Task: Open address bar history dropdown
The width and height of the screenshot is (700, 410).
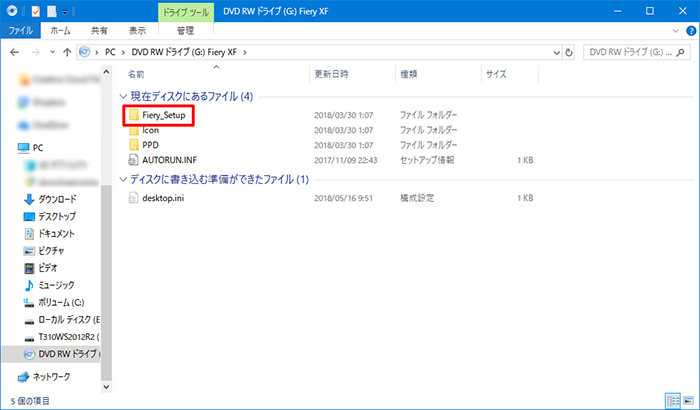Action: click(x=557, y=53)
